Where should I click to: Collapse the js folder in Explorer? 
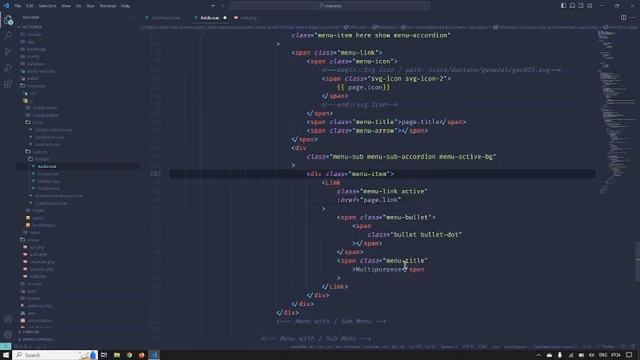[x=29, y=100]
